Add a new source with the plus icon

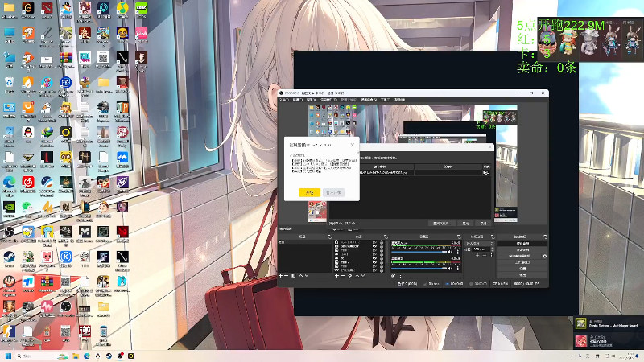click(x=336, y=275)
